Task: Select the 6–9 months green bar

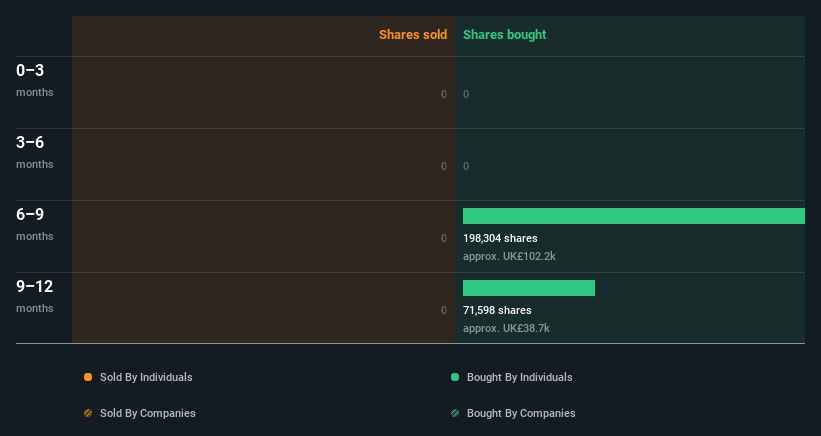Action: tap(634, 216)
